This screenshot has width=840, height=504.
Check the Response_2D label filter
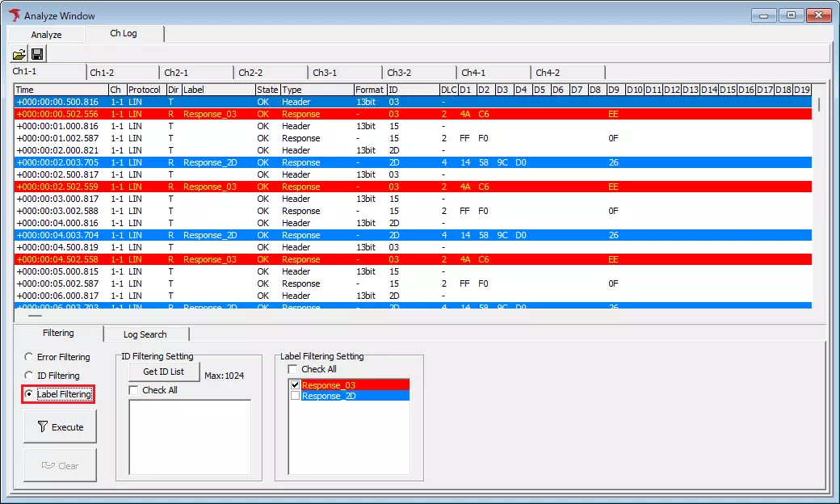tap(295, 396)
